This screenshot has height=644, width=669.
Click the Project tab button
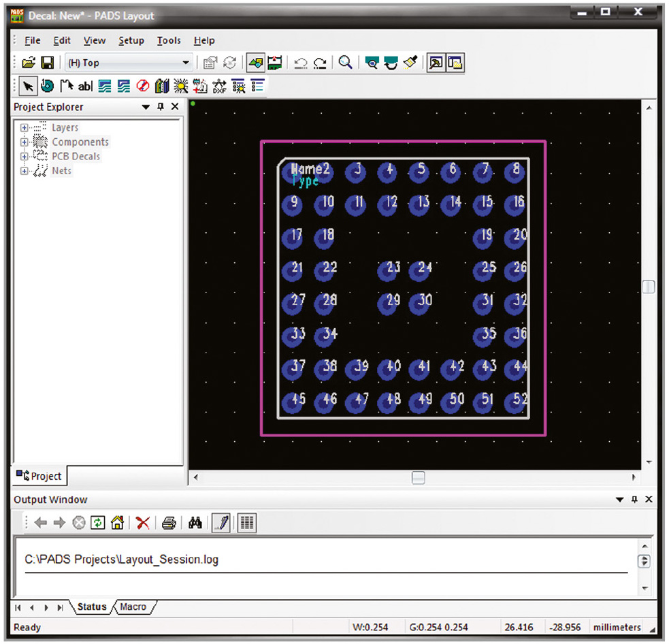(x=39, y=476)
